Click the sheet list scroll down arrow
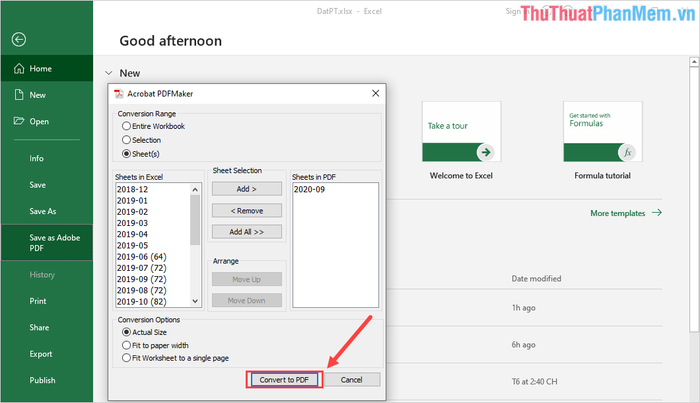This screenshot has width=700, height=403. pyautogui.click(x=195, y=301)
